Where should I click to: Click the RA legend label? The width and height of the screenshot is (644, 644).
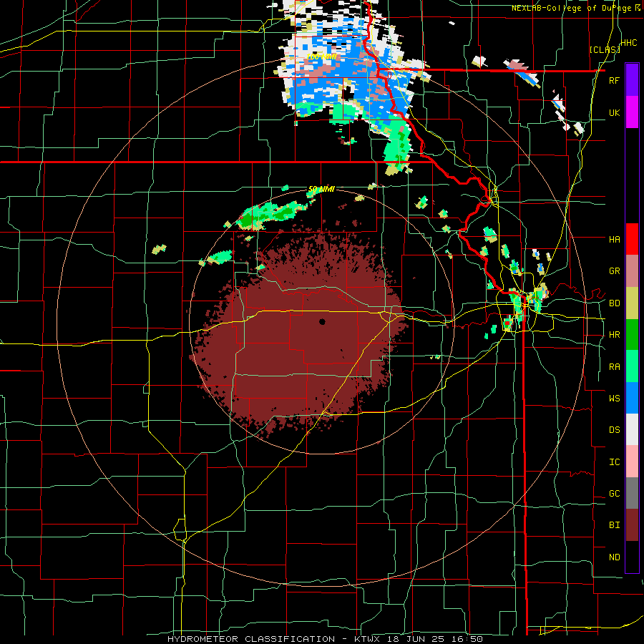coord(614,367)
